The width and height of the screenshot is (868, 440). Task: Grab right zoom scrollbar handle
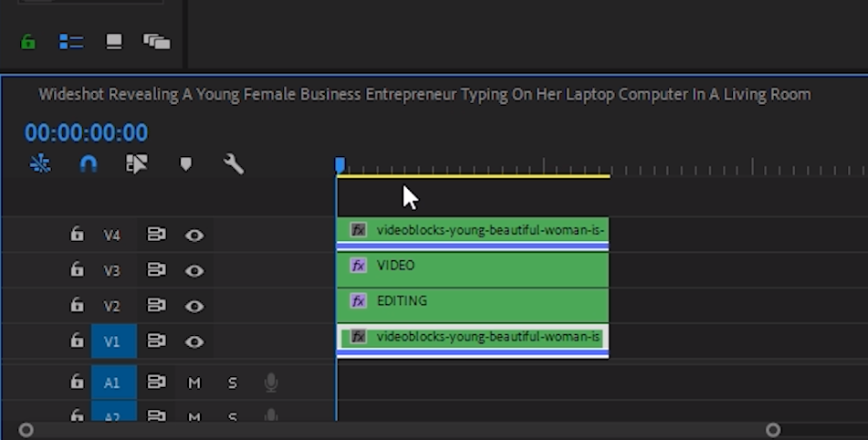coord(773,430)
